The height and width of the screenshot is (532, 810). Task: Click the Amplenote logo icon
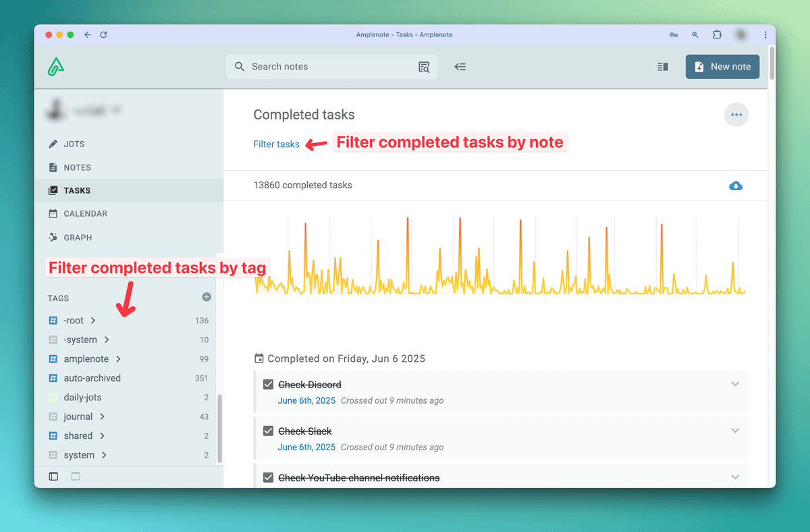coord(56,67)
